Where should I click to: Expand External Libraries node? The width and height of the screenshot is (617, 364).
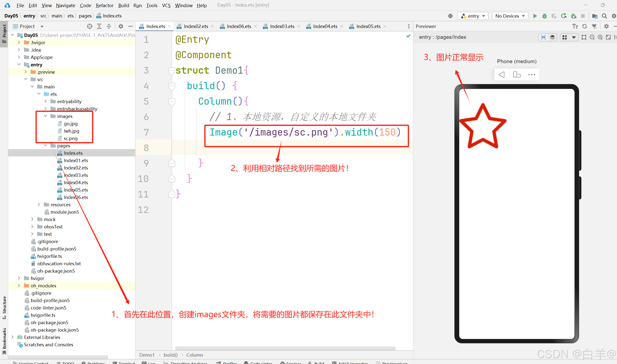[12, 337]
